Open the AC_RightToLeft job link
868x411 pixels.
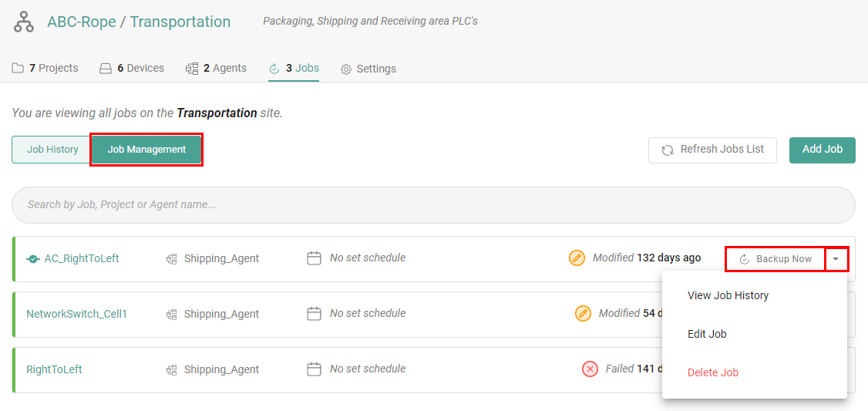81,259
